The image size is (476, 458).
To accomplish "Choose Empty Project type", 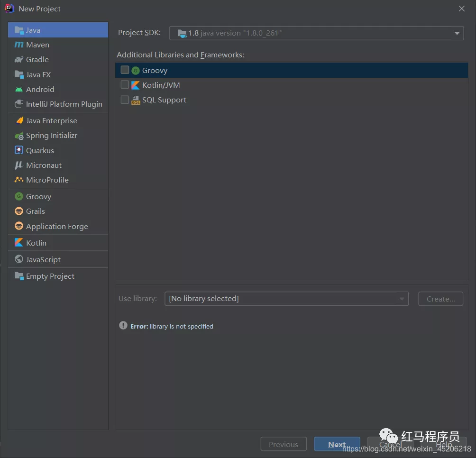I will tap(58, 276).
